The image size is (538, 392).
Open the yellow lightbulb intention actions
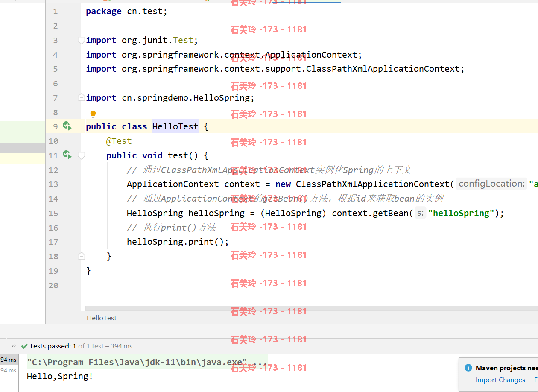(93, 114)
